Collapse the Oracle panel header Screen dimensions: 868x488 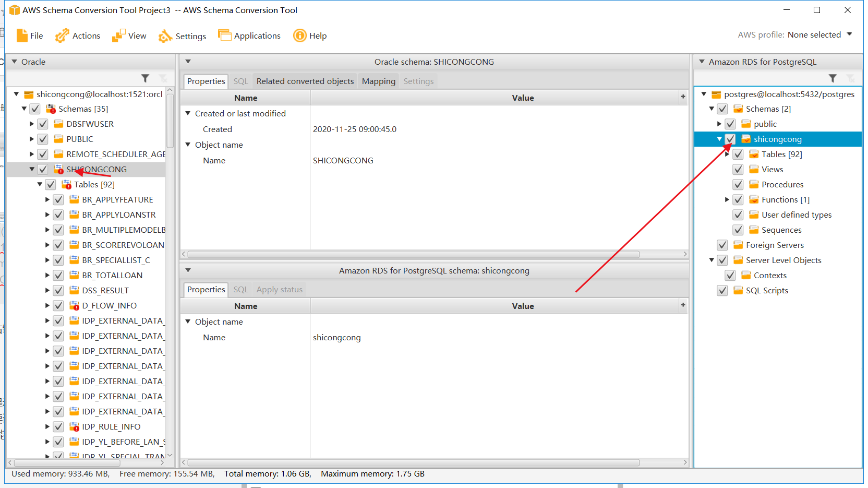[15, 62]
